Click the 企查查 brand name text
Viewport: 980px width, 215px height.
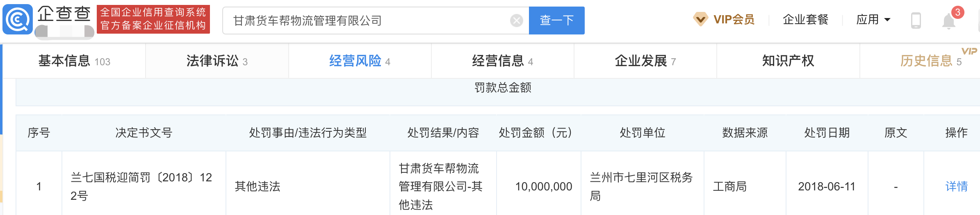point(64,14)
